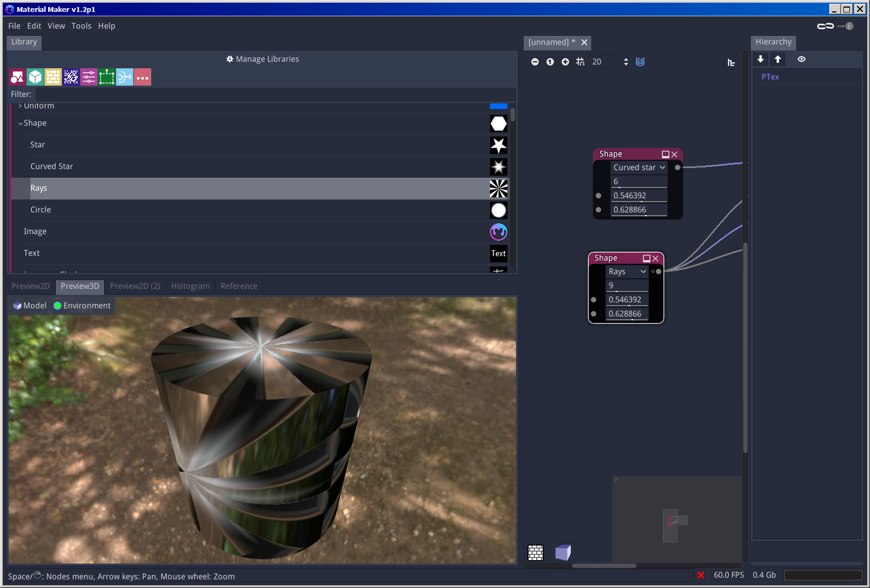Switch to the Histogram tab

[x=190, y=287]
